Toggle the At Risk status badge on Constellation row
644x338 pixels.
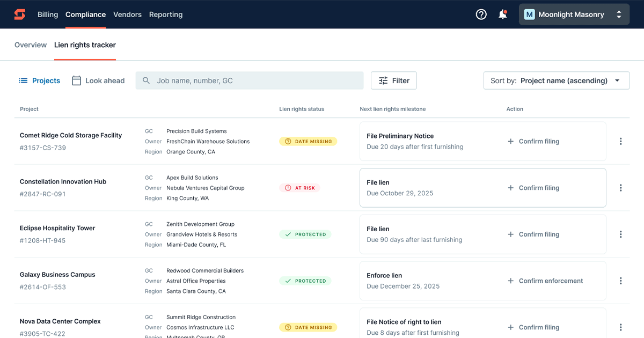[x=299, y=188]
